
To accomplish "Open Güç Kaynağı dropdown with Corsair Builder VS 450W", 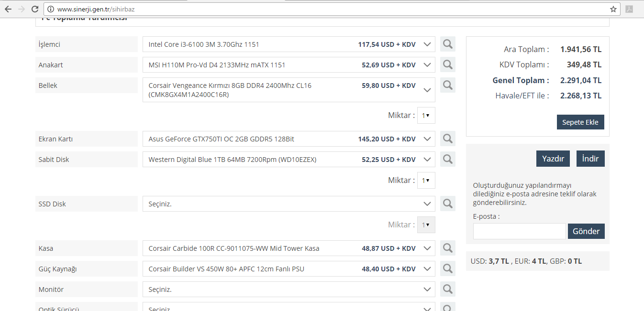I will (289, 269).
